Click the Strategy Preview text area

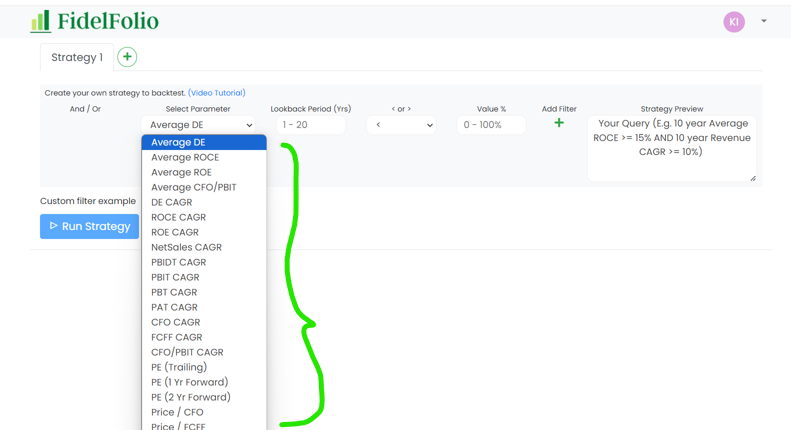coord(671,146)
